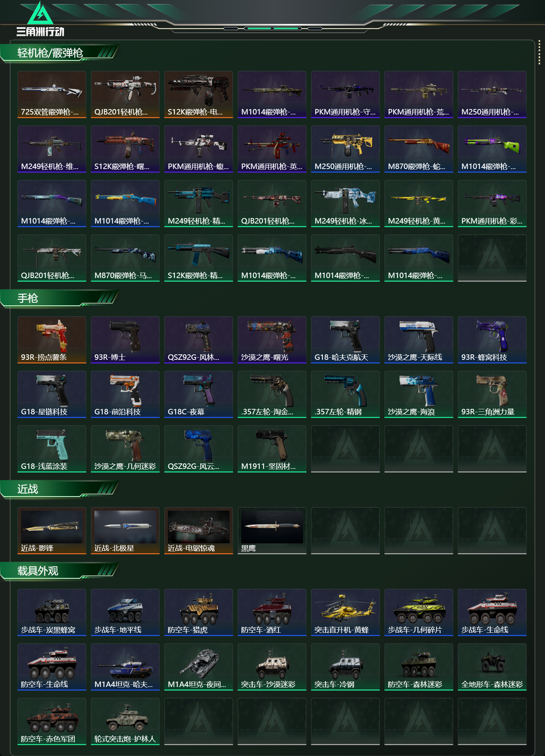Select the 步战车-几何碎片 vehicle skin
Screen dimensions: 545x756
click(419, 612)
